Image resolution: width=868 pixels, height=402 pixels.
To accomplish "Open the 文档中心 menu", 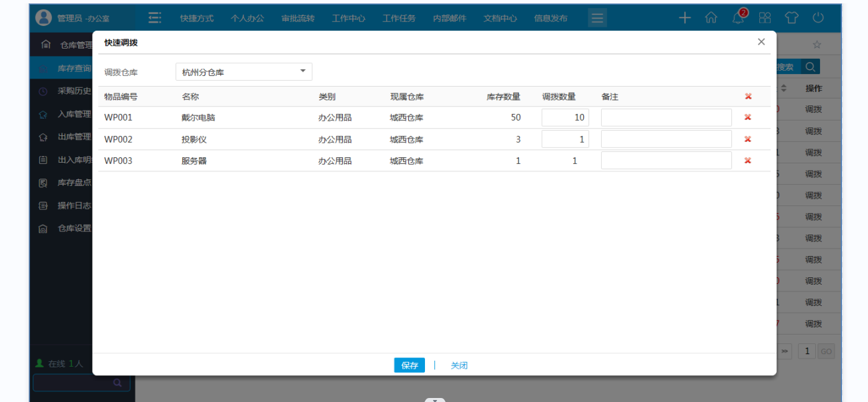I will [500, 18].
